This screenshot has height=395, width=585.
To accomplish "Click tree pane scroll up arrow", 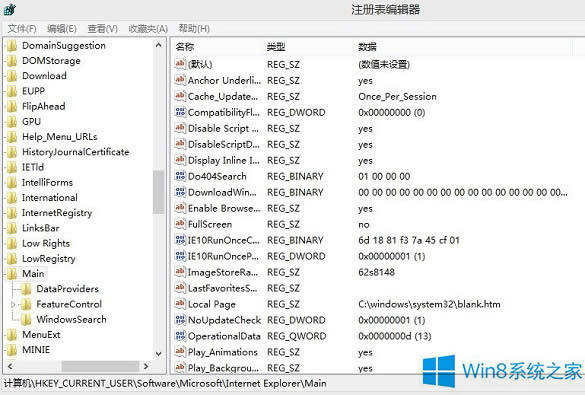I will click(159, 45).
